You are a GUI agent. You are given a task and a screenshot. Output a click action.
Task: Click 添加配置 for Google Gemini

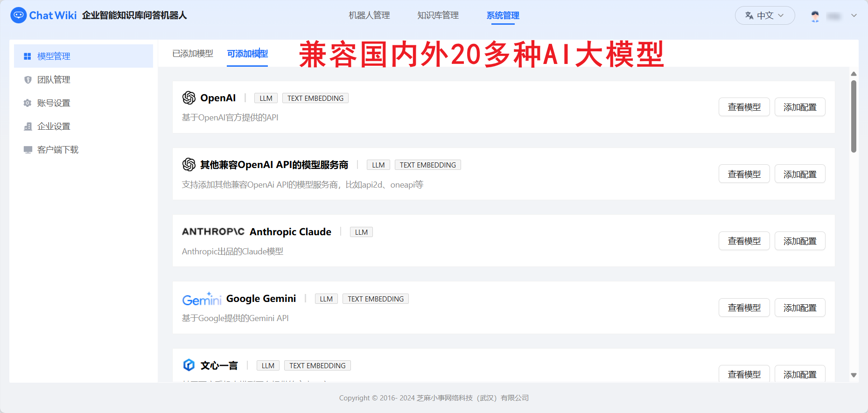pos(800,308)
